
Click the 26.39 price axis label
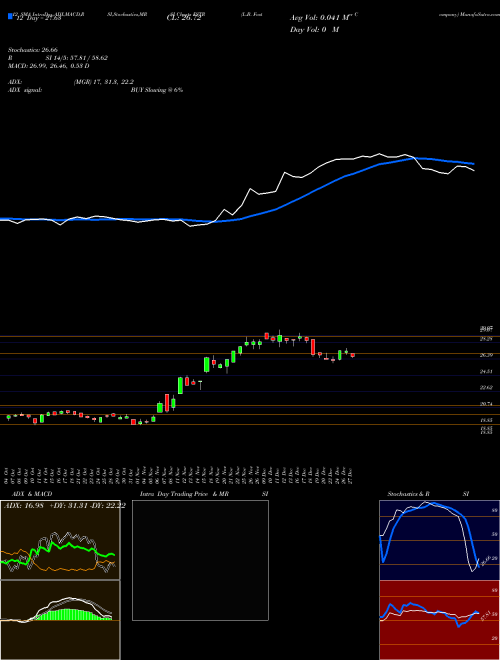point(487,355)
